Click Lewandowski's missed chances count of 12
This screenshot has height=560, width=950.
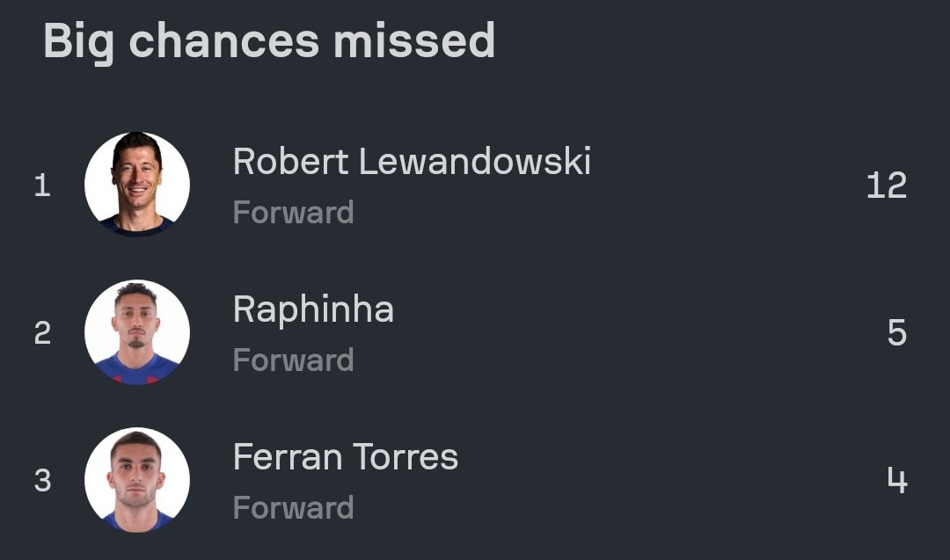886,185
